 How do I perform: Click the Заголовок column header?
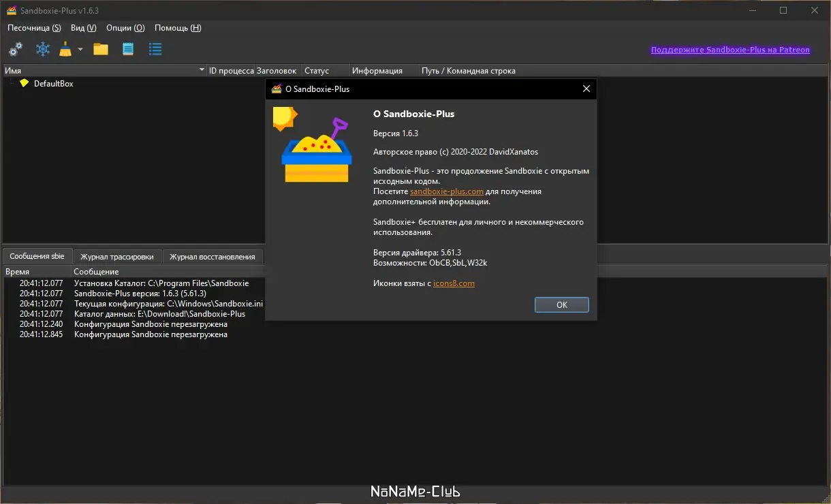[278, 71]
